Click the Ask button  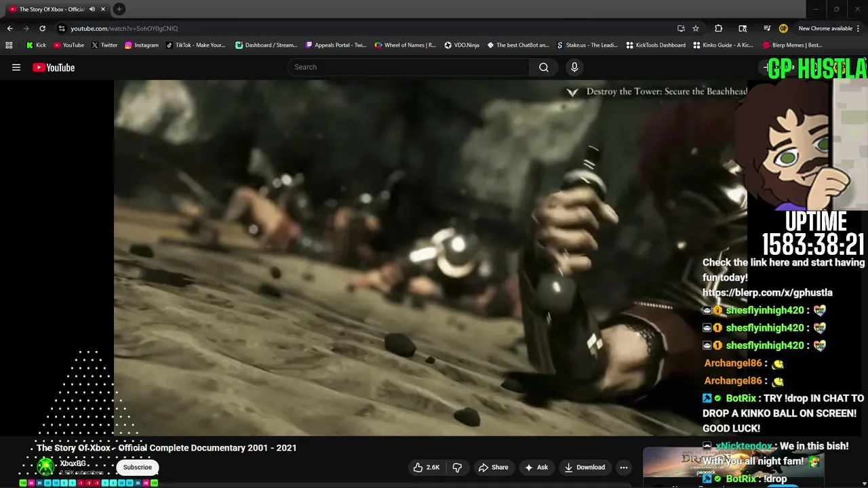point(536,467)
